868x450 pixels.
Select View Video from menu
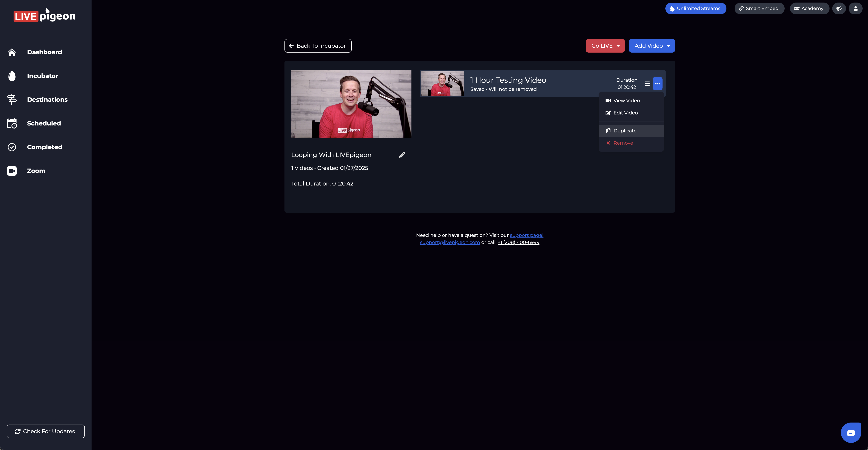pyautogui.click(x=626, y=100)
